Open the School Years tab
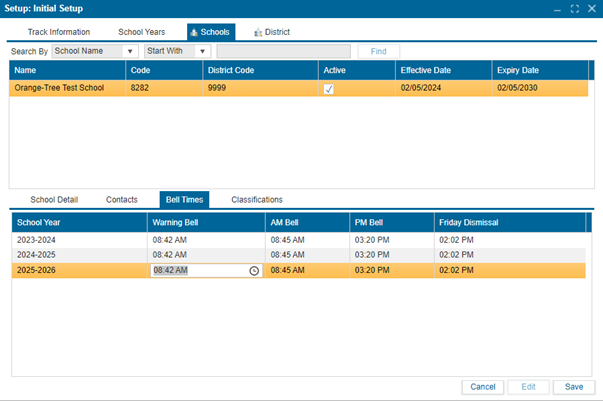 [x=143, y=32]
